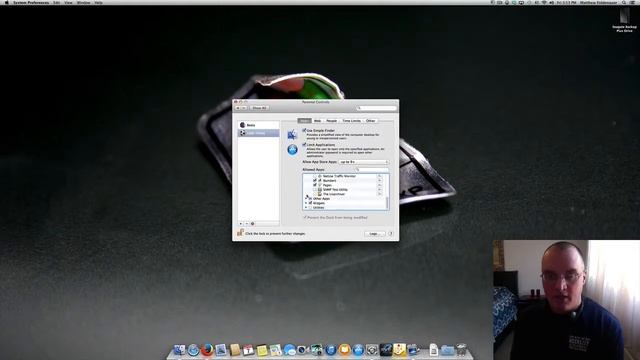640x360 pixels.
Task: Click System Preferences search field
Action: 376,108
